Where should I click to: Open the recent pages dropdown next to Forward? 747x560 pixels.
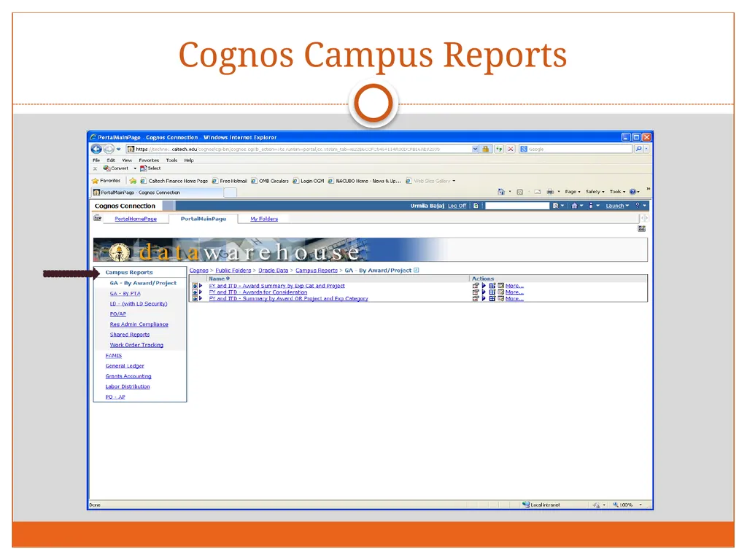click(x=119, y=149)
